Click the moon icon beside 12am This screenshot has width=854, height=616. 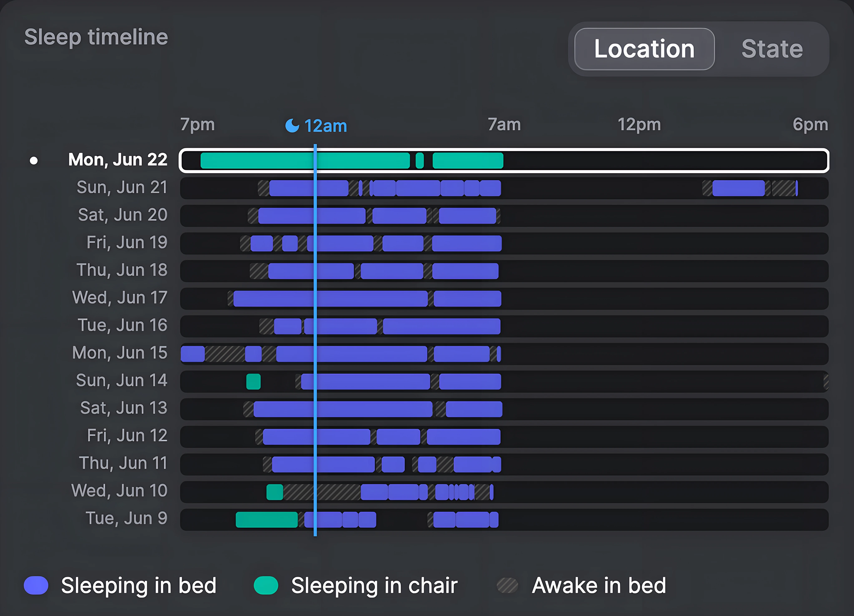coord(292,125)
